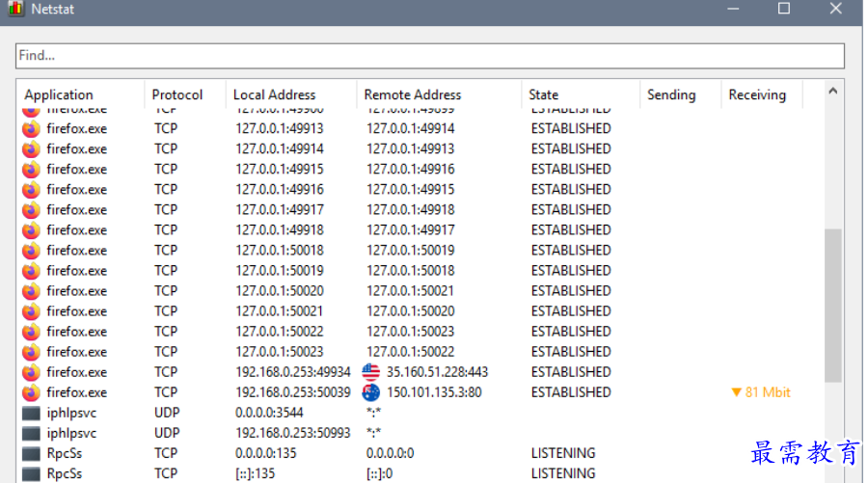Click Firefox icon for local port 50019 row

pos(31,271)
